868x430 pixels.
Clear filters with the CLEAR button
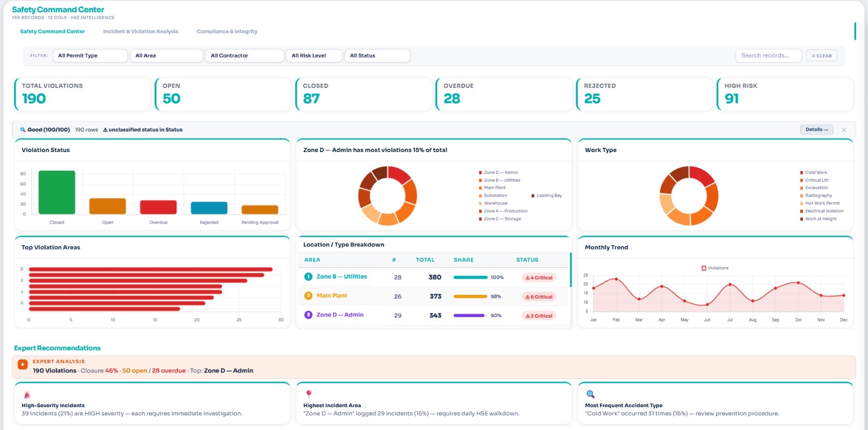(822, 55)
